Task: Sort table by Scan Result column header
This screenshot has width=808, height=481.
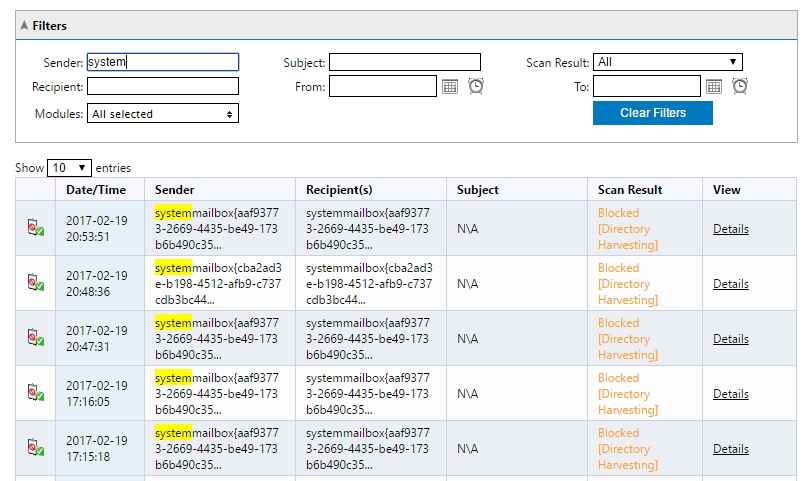Action: (630, 190)
